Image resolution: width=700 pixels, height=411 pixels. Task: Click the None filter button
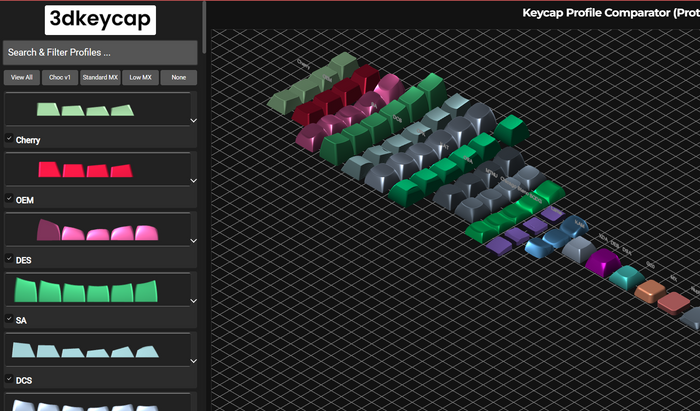(x=179, y=77)
